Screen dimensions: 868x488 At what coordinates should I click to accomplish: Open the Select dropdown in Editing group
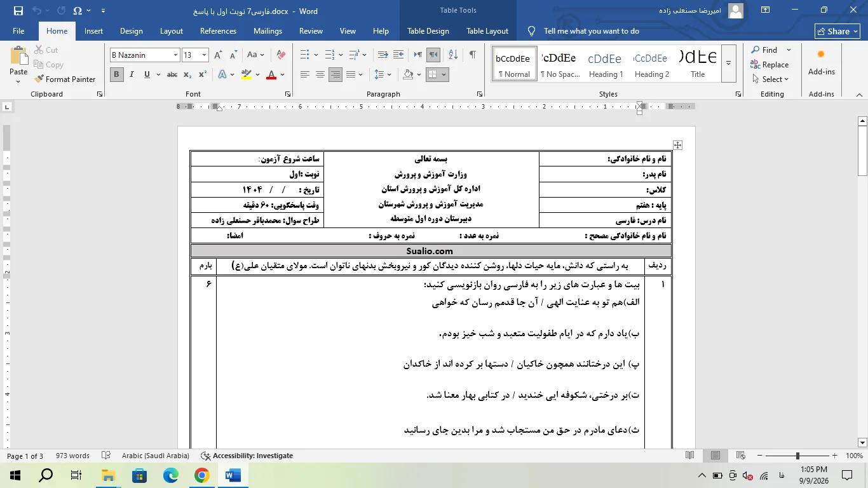click(x=770, y=79)
